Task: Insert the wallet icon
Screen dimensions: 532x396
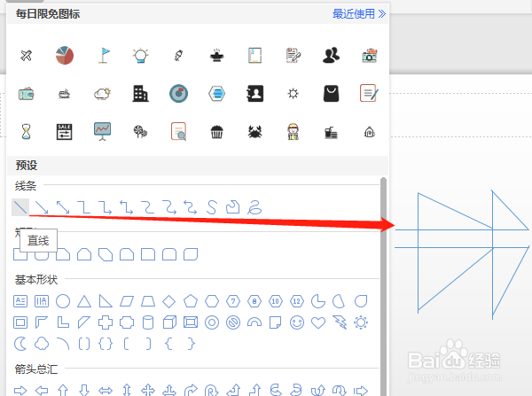Action: coord(26,94)
